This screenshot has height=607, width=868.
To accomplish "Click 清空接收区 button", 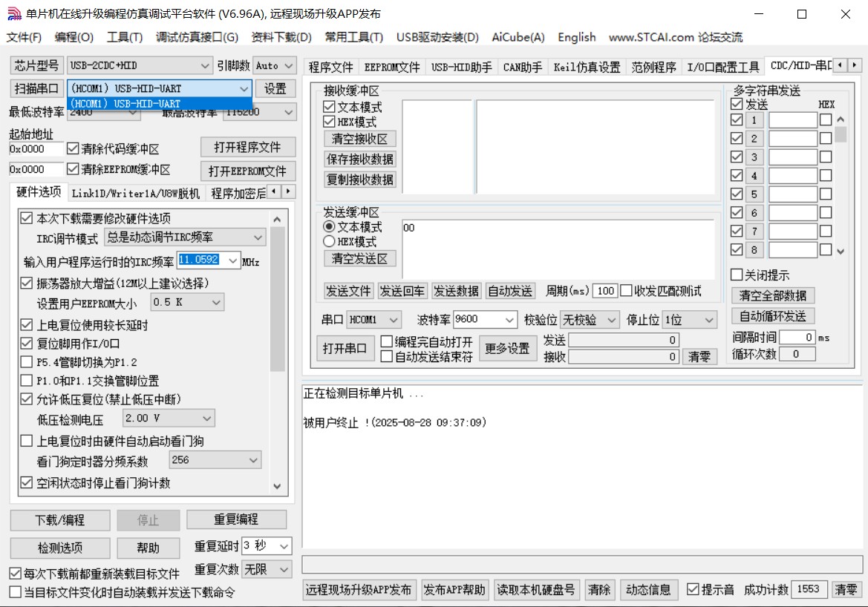I will click(360, 138).
